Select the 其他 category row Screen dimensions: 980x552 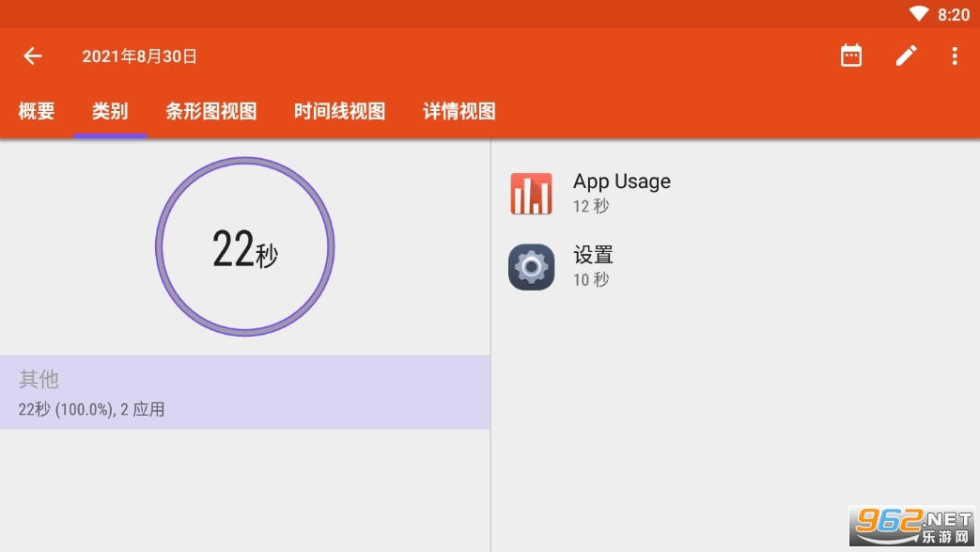(x=244, y=392)
